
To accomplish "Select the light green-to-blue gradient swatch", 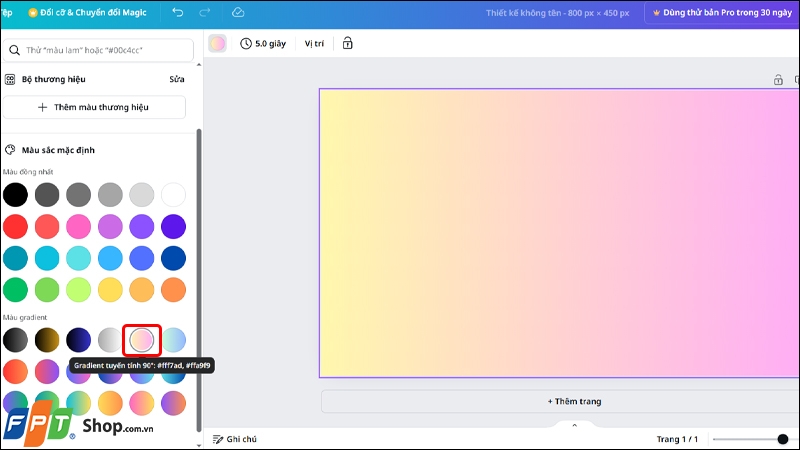I will [x=173, y=340].
